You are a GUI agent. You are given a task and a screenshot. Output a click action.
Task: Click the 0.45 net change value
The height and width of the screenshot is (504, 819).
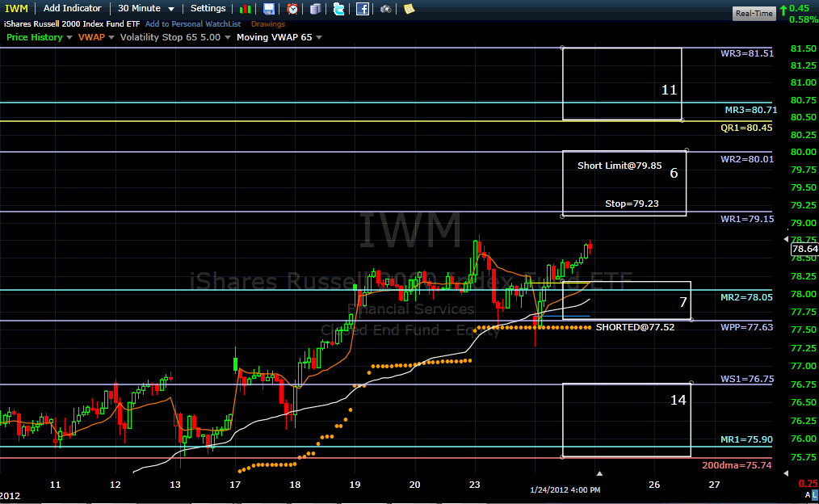click(x=799, y=8)
